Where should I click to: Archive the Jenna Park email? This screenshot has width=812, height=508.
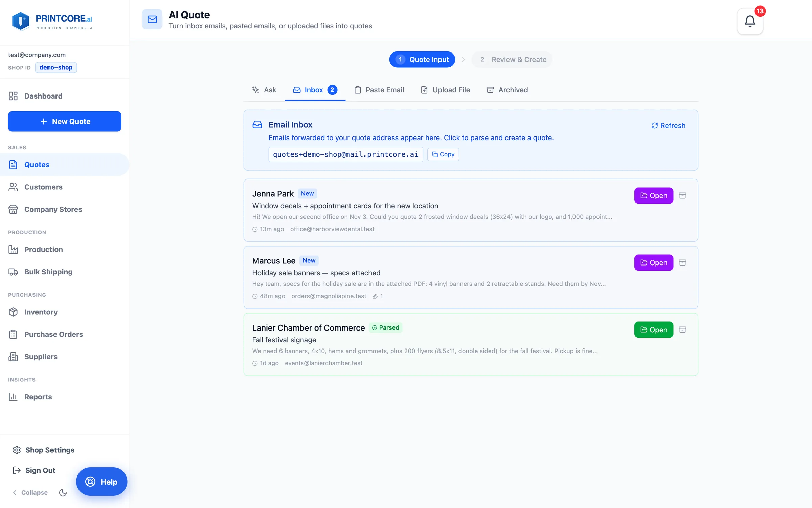(x=682, y=195)
